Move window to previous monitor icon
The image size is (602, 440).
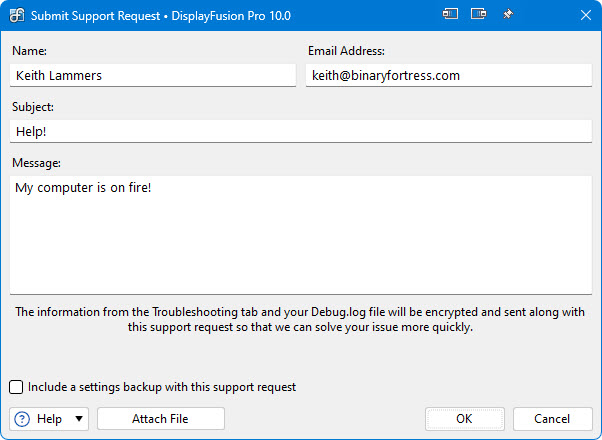[x=451, y=15]
